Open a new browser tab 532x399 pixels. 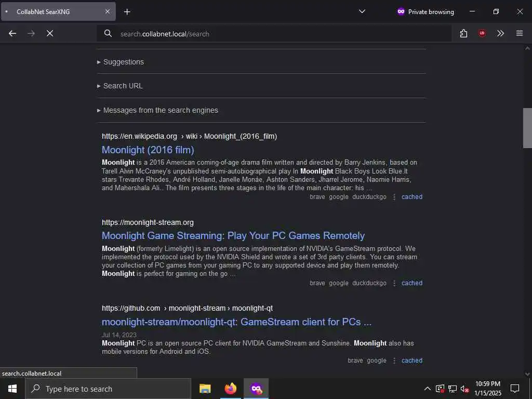click(x=127, y=12)
